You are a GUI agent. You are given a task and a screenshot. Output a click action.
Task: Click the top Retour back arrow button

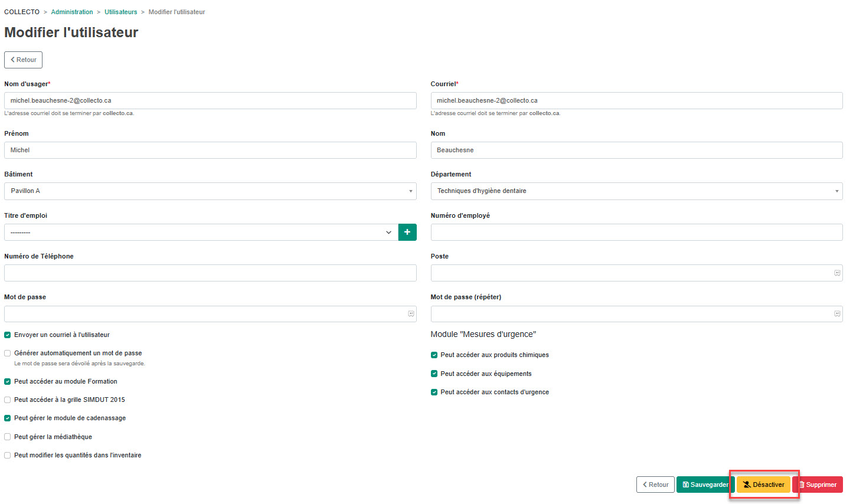[x=24, y=60]
